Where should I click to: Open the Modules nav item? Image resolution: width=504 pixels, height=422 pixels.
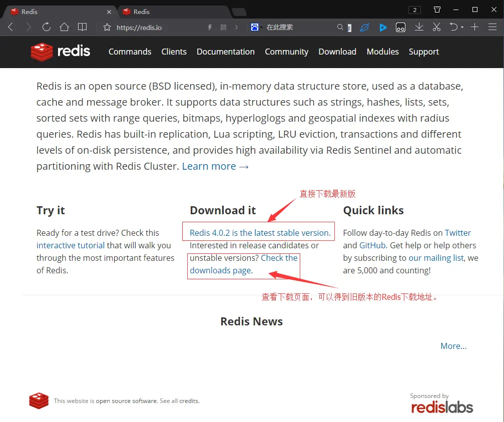(x=382, y=52)
